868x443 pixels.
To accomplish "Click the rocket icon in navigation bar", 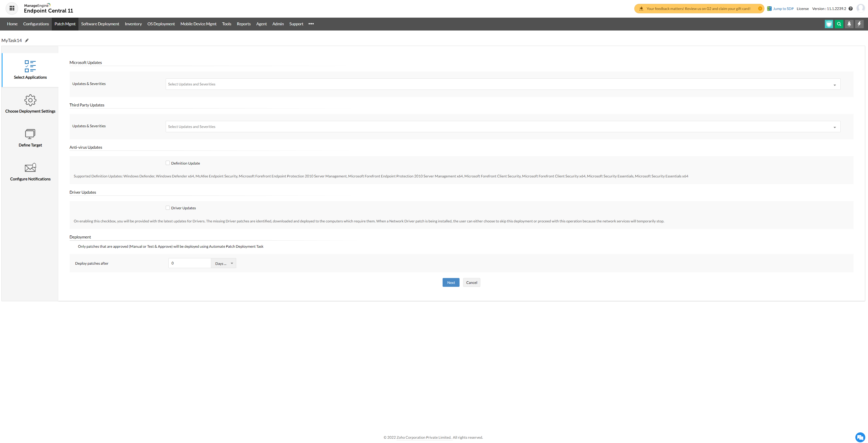I will click(849, 24).
